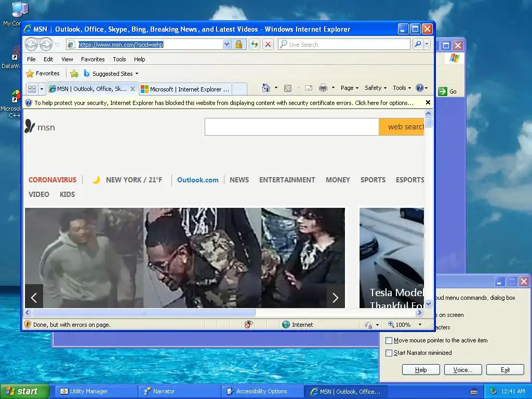Click the privacy report eye icon in status bar
Image resolution: width=532 pixels, height=399 pixels.
[248, 325]
